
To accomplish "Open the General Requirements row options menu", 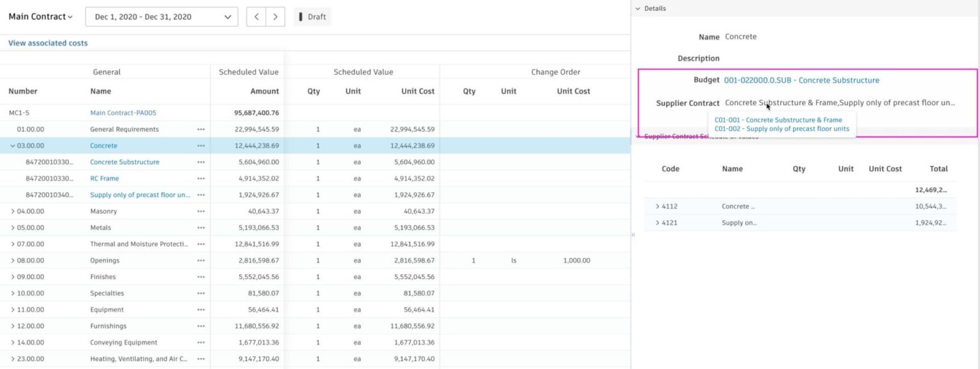I will click(201, 129).
